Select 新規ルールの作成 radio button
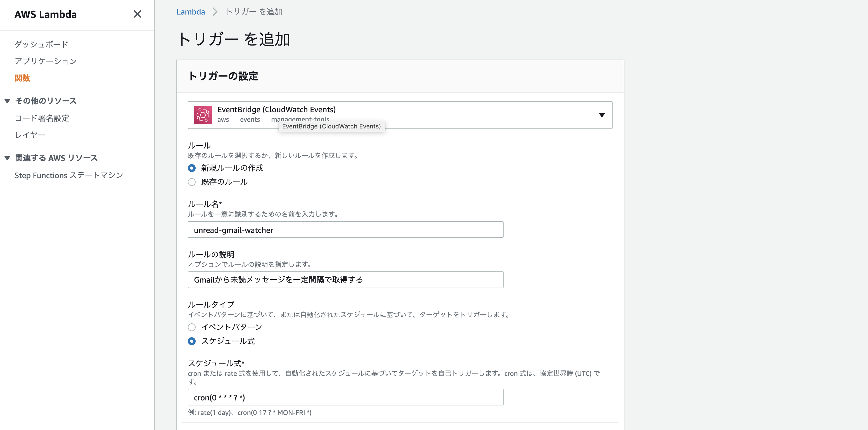The height and width of the screenshot is (430, 868). 192,168
